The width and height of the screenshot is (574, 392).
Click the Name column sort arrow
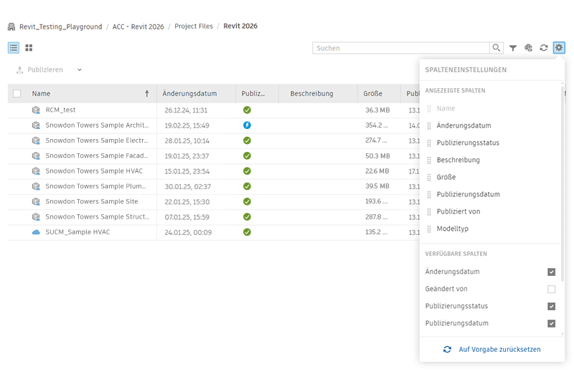pyautogui.click(x=147, y=94)
